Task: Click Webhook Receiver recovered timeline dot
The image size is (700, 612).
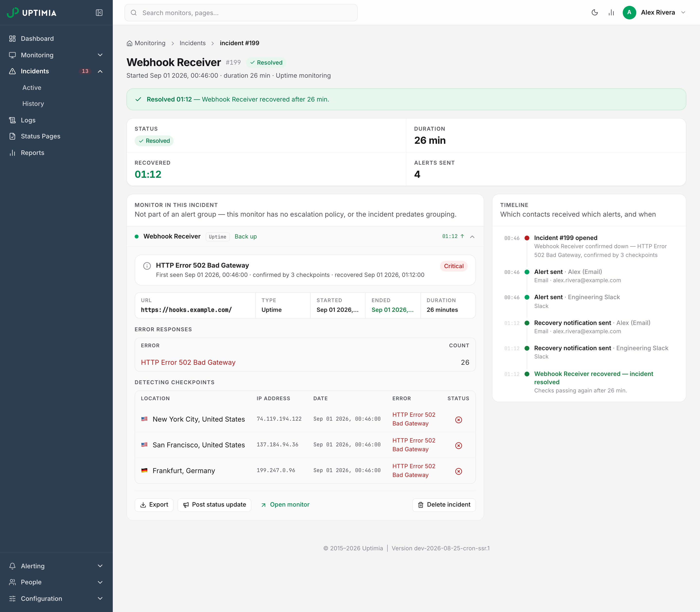Action: [x=527, y=374]
